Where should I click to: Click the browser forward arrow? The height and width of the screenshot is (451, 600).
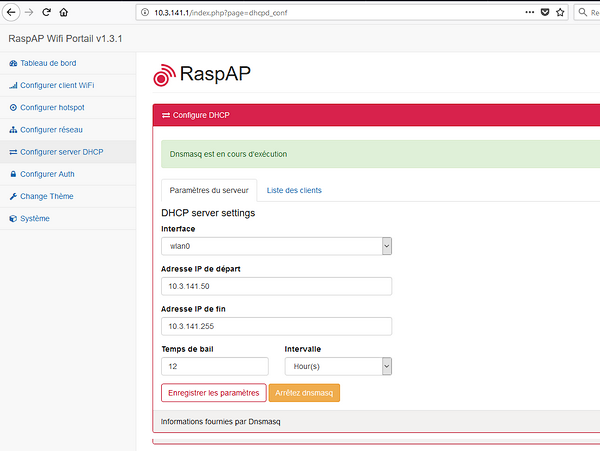coord(29,12)
